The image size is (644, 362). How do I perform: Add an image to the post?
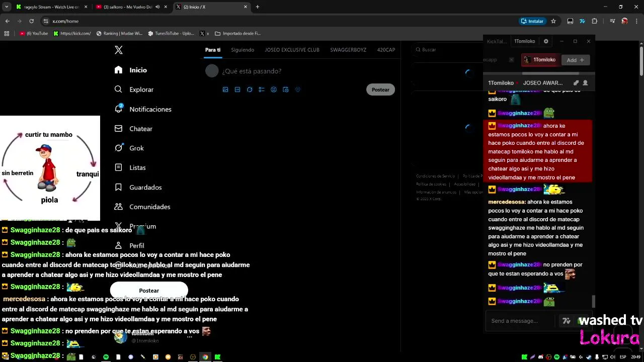coord(225,89)
